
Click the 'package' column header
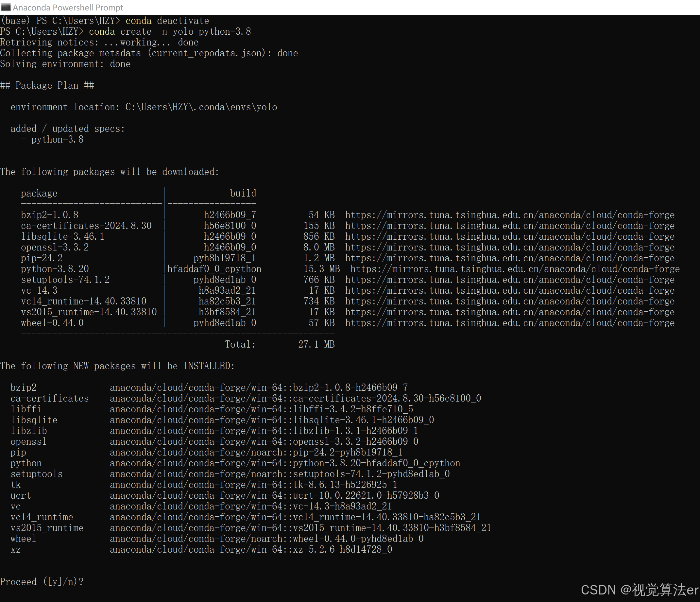tap(39, 193)
